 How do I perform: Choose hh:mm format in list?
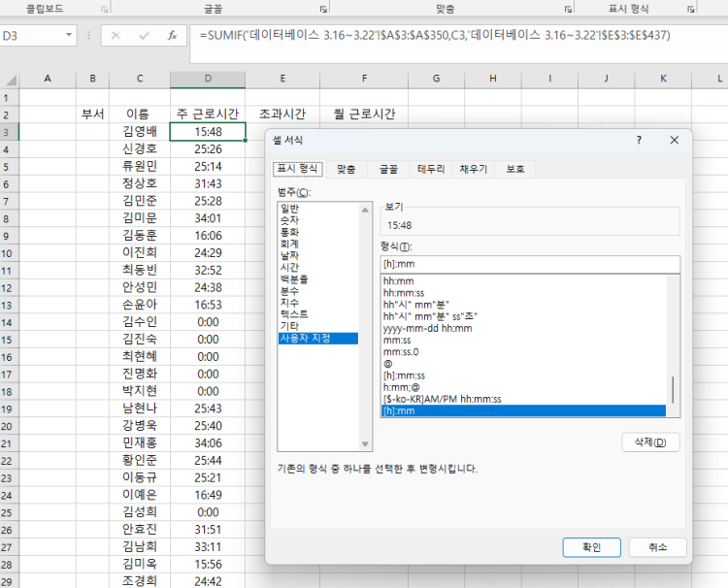[x=524, y=280]
